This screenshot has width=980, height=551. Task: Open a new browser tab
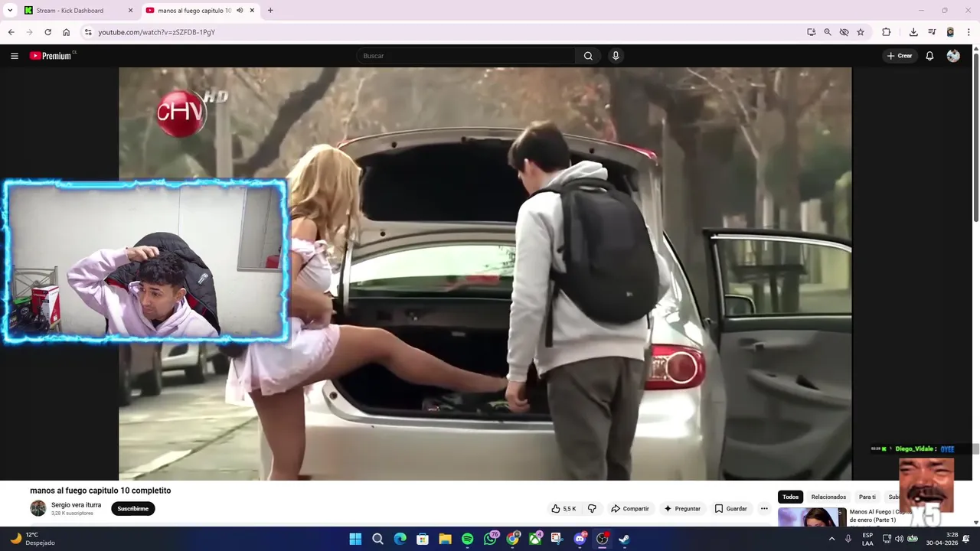point(270,11)
